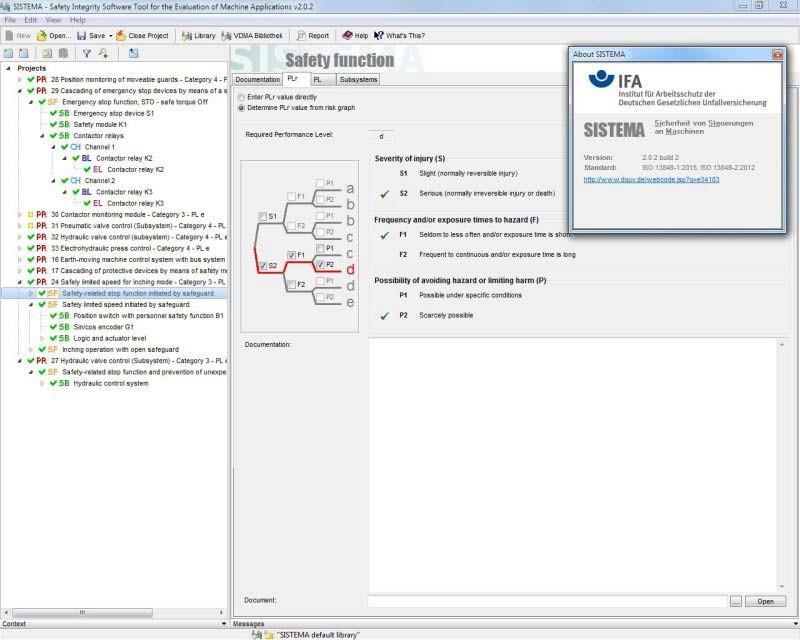Collapse project 29 Cascading of emergency stop devices
The image size is (800, 640).
coord(20,91)
